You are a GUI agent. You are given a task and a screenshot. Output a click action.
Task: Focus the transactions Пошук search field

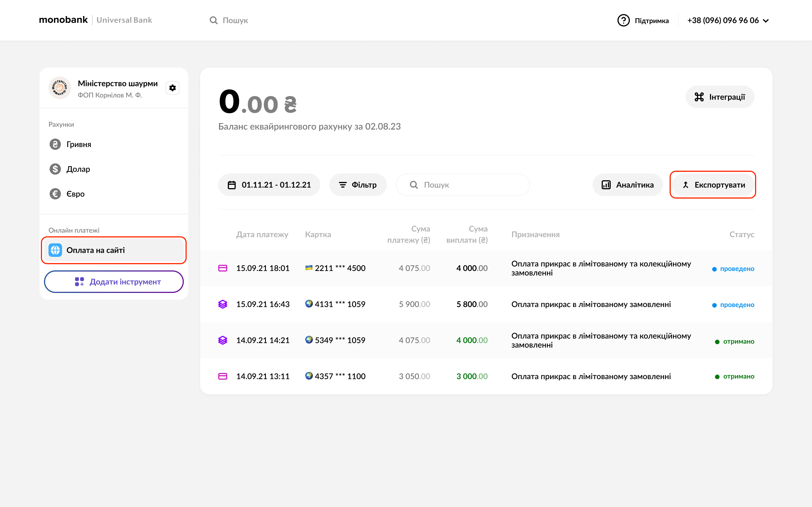(463, 185)
